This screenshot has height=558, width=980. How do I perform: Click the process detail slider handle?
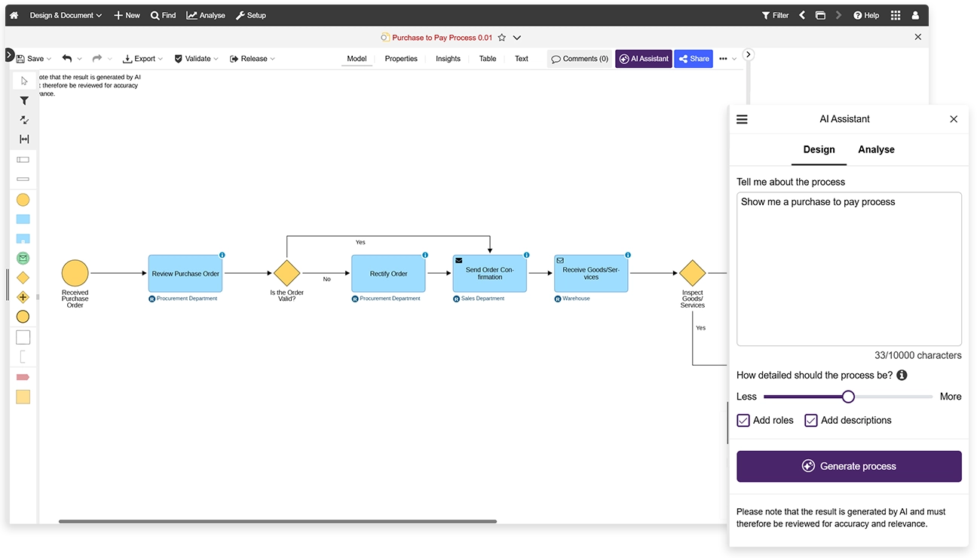[848, 397]
